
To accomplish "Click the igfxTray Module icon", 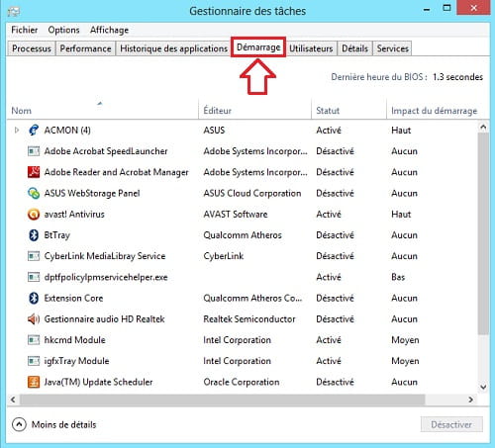I will (x=34, y=361).
